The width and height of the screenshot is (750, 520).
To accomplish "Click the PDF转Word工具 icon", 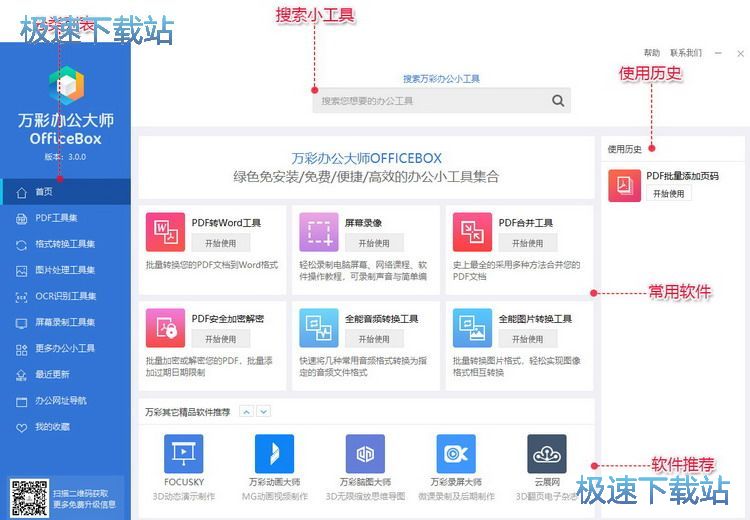I will [165, 232].
